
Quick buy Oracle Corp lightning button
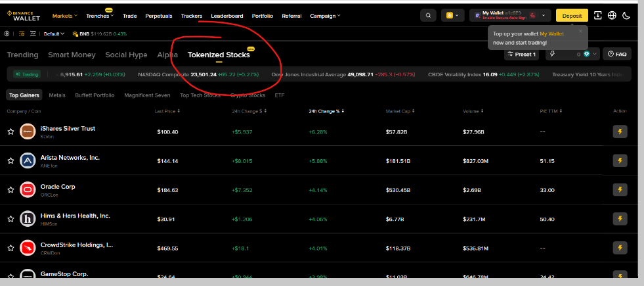click(x=620, y=190)
